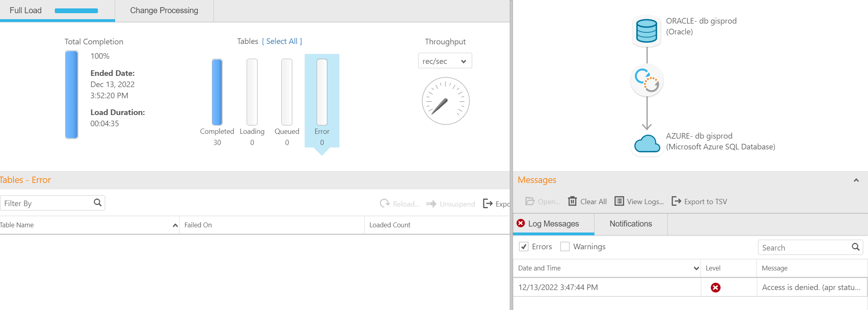This screenshot has height=310, width=868.
Task: Click the Azure SQL target cloud icon
Action: click(647, 144)
